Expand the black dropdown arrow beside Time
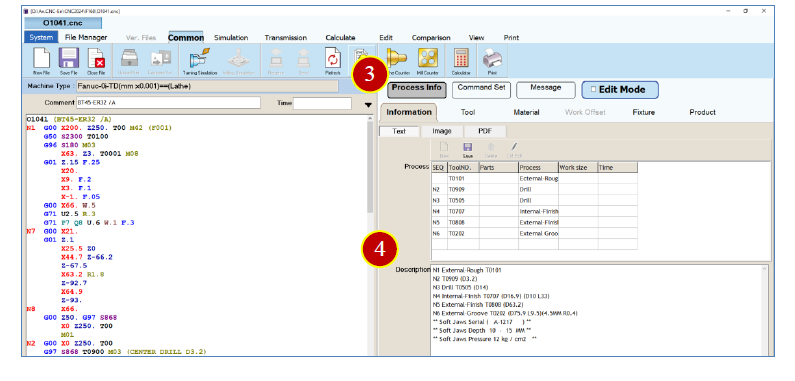This screenshot has height=381, width=795. [x=368, y=105]
